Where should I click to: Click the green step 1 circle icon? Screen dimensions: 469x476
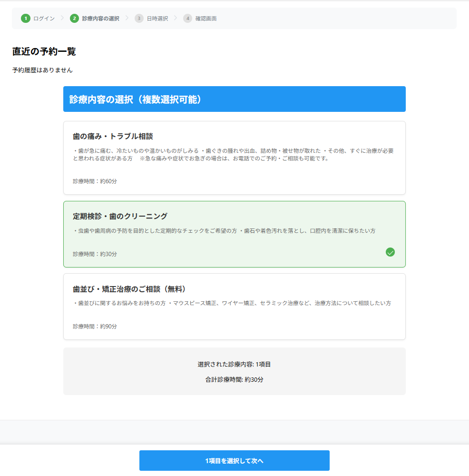tap(25, 19)
